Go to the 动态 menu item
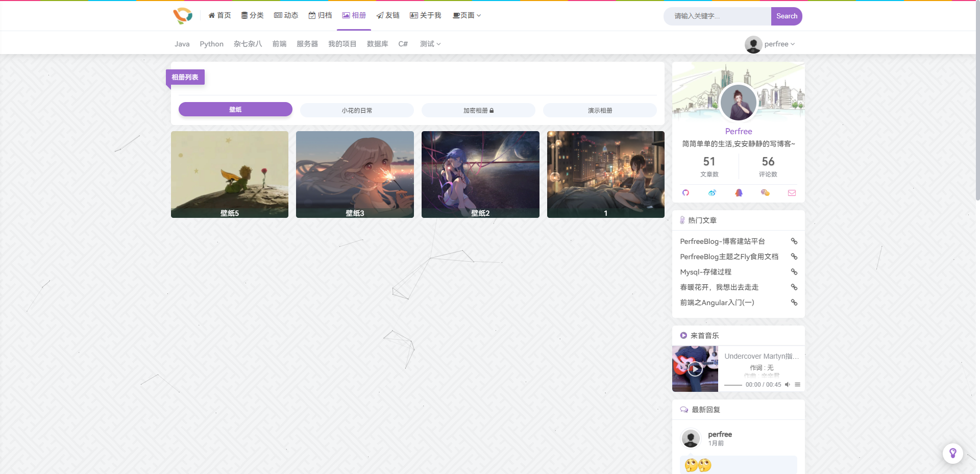 pyautogui.click(x=286, y=15)
